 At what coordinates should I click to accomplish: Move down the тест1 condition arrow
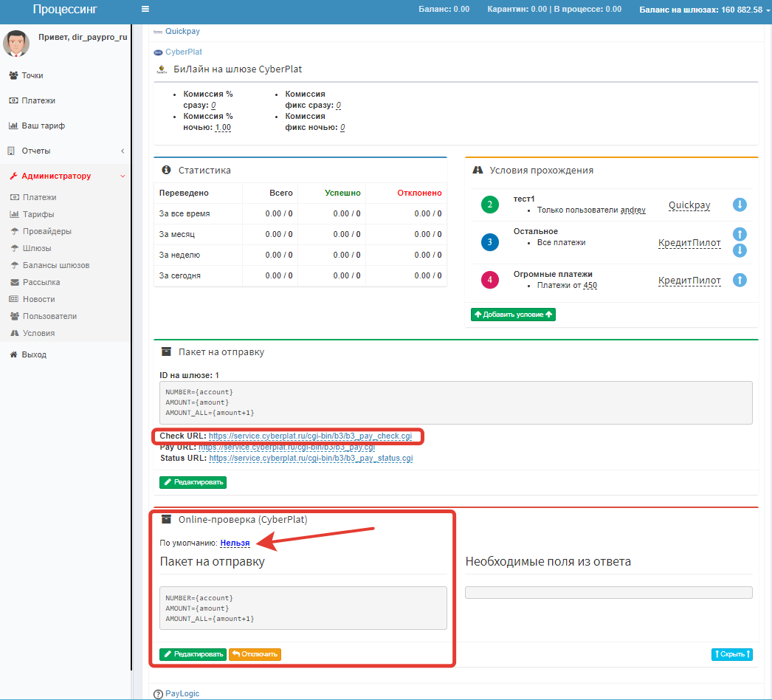pos(740,205)
